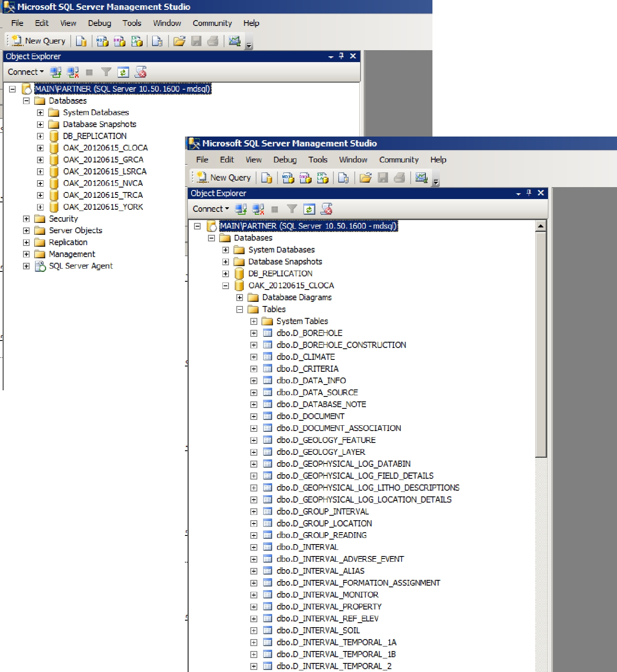
Task: Start an Analysis Services XMLA query in front window
Action: pyautogui.click(x=323, y=177)
